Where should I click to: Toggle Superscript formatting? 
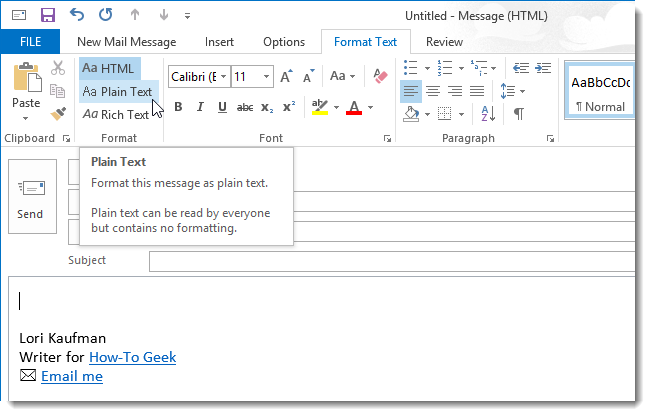pos(289,107)
